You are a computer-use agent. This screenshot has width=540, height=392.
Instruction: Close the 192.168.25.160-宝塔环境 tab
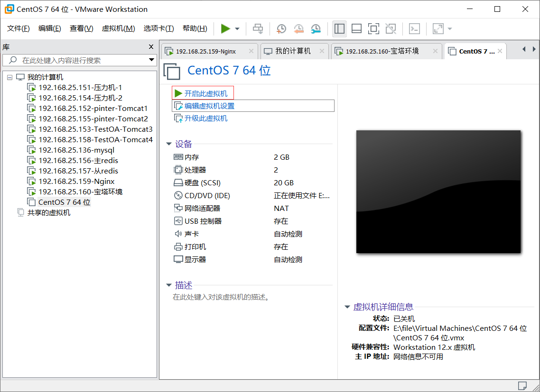tap(435, 51)
